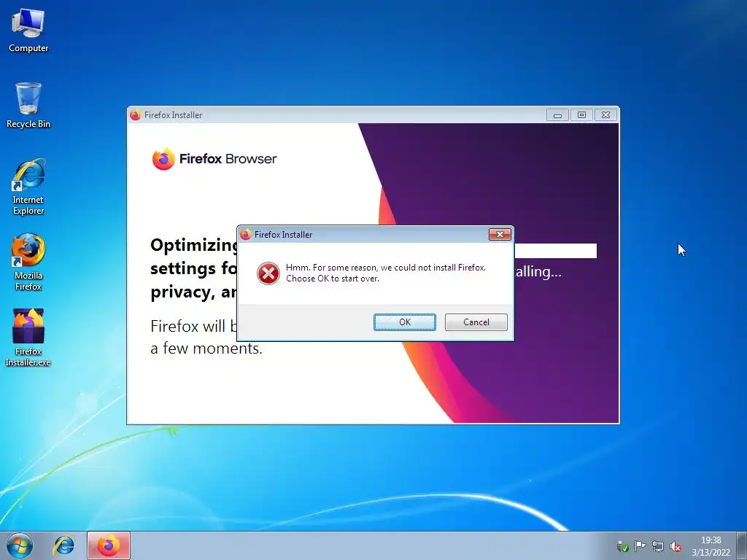Click the muted volume tray icon

coord(675,546)
